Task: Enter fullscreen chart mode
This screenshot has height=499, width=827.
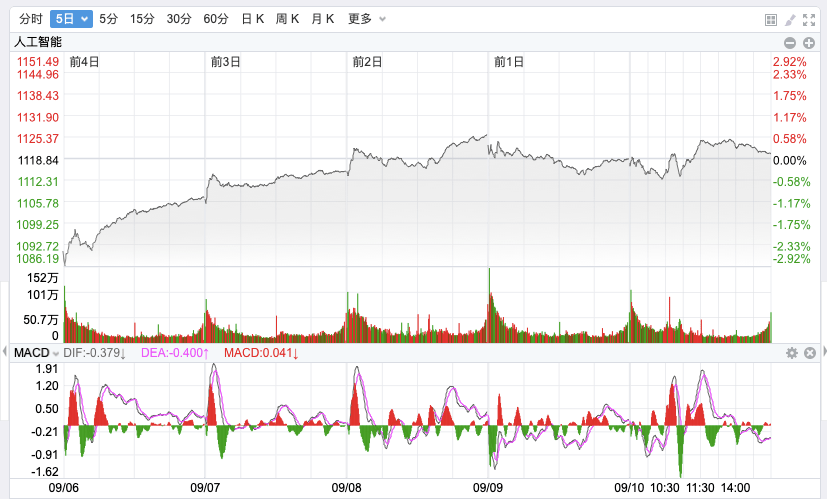Action: tap(809, 19)
